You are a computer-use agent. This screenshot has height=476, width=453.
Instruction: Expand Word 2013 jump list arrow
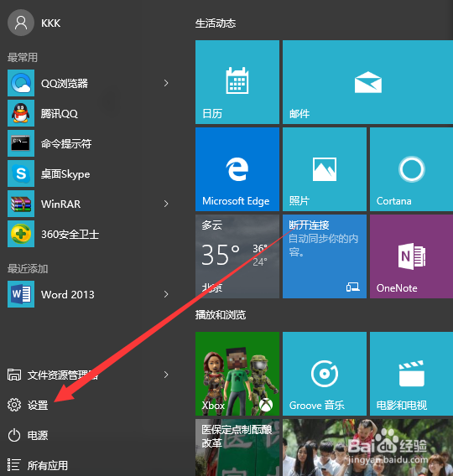(x=166, y=294)
